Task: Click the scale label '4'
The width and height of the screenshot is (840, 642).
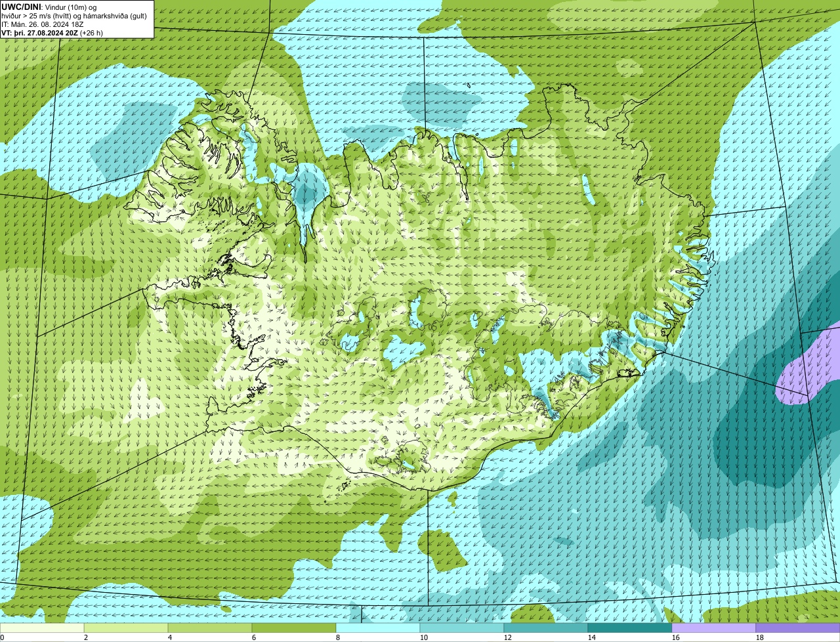Action: pos(170,637)
